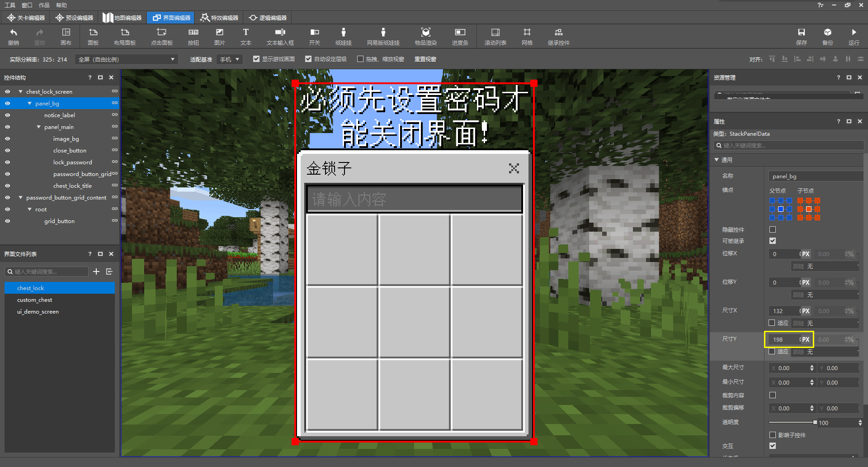The image size is (868, 467).
Task: Switch to Logic Editor (逻辑编辑器) tab
Action: tap(268, 18)
